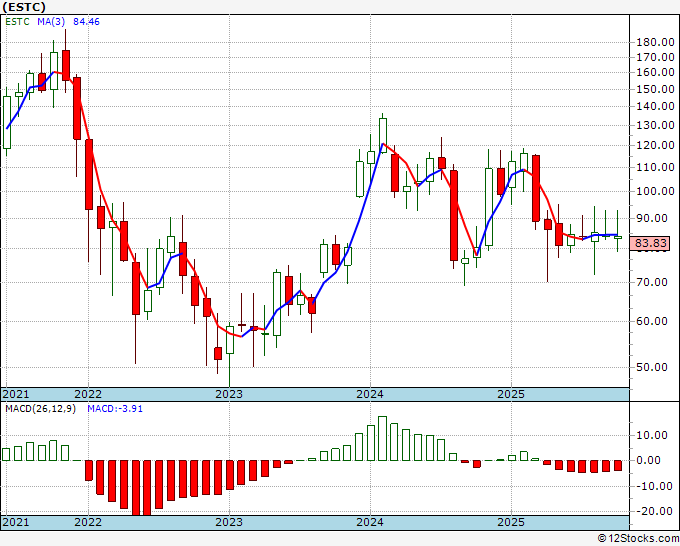Viewport: 680px width, 546px height.
Task: Select the MA(3) indicator label
Action: pos(51,22)
